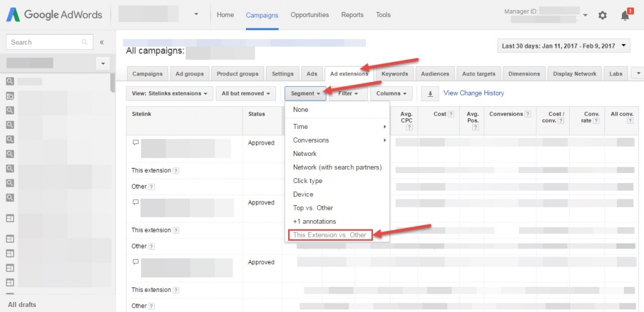This screenshot has height=312, width=644.
Task: Go to Home in the top navigation
Action: click(x=225, y=14)
